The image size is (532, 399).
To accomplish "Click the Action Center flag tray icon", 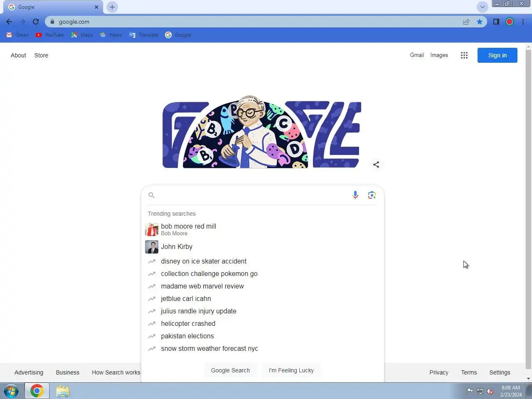I will tap(470, 391).
